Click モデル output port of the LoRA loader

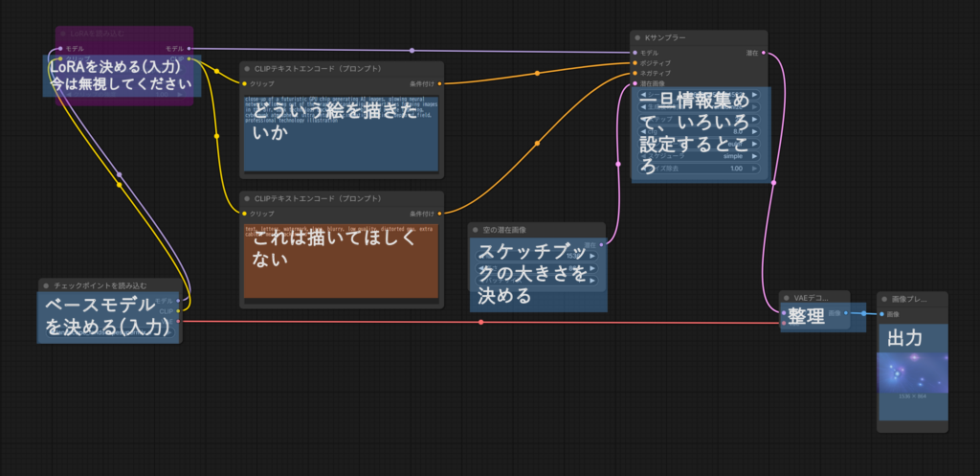189,47
